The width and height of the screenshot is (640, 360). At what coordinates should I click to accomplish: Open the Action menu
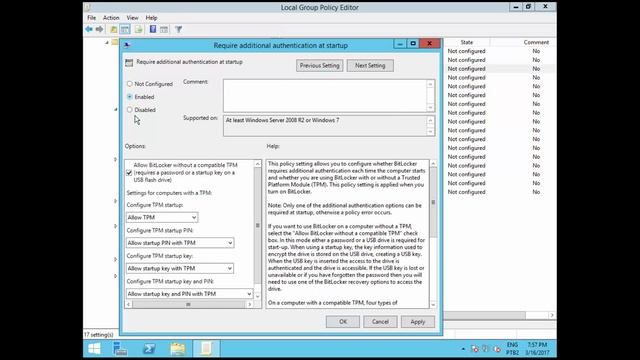111,18
